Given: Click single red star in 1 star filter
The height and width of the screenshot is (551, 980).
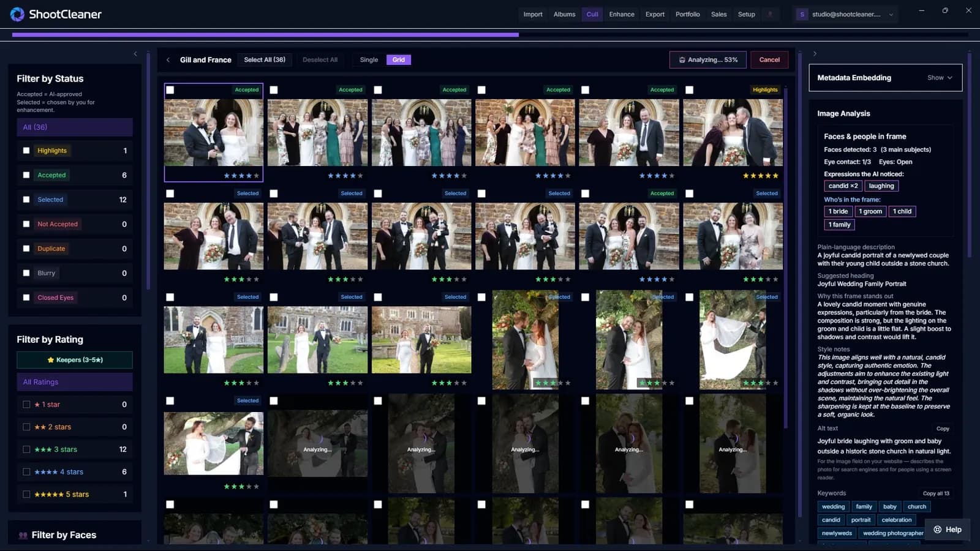Looking at the screenshot, I should (37, 405).
